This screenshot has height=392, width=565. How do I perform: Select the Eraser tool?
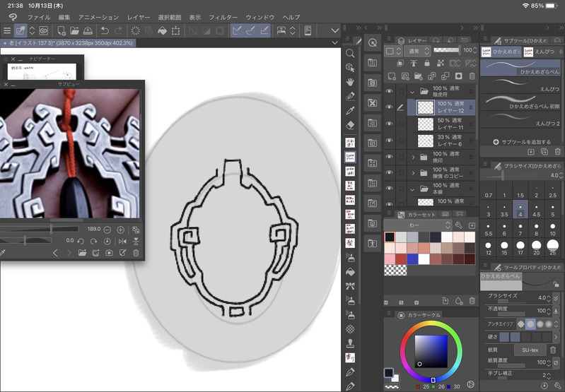(350, 125)
